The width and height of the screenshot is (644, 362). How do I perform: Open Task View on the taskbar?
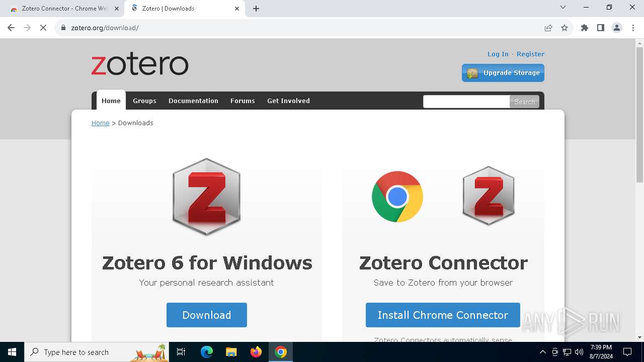click(x=181, y=352)
